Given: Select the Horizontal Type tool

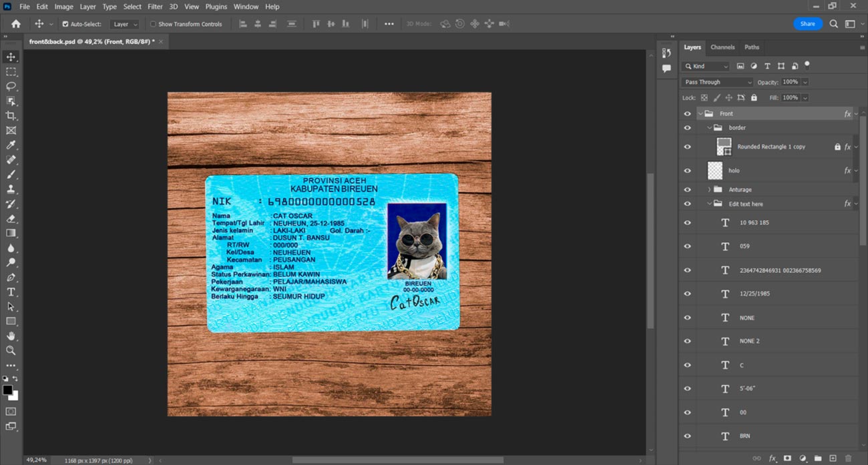Looking at the screenshot, I should pos(11,292).
